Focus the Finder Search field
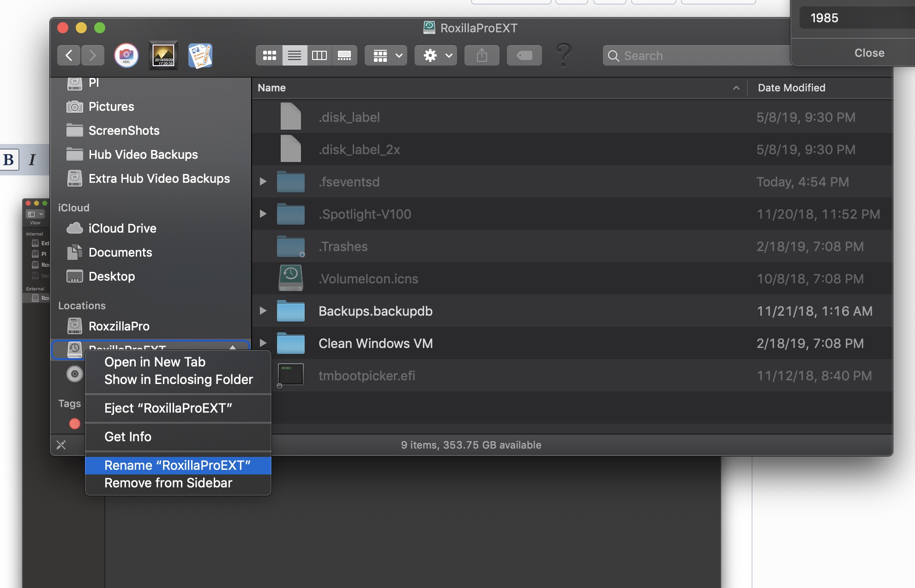915x588 pixels. click(x=697, y=55)
